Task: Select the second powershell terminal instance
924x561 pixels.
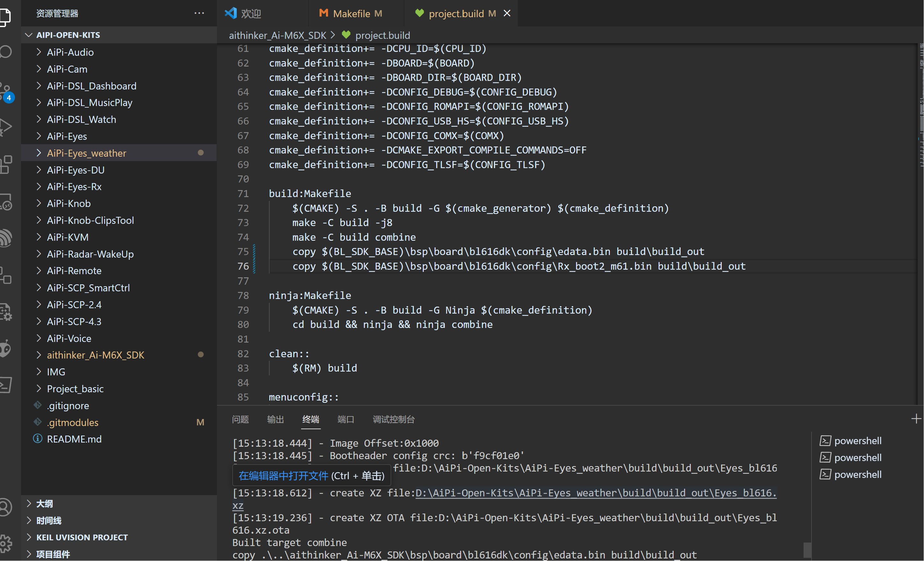Action: click(x=850, y=458)
